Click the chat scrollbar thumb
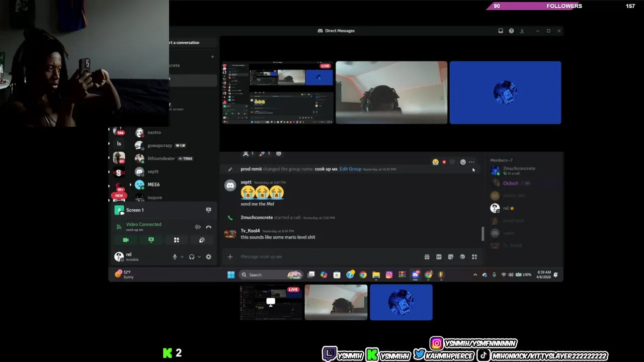Image resolution: width=644 pixels, height=362 pixels. [483, 234]
